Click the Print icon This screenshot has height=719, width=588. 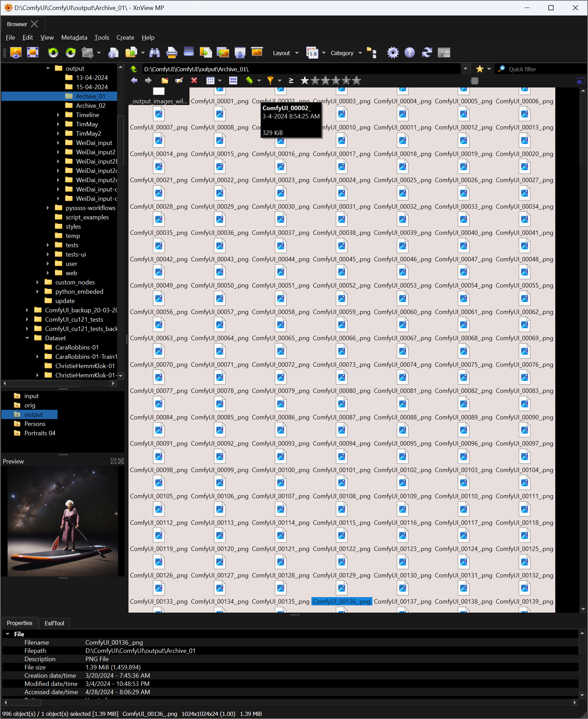coord(172,53)
